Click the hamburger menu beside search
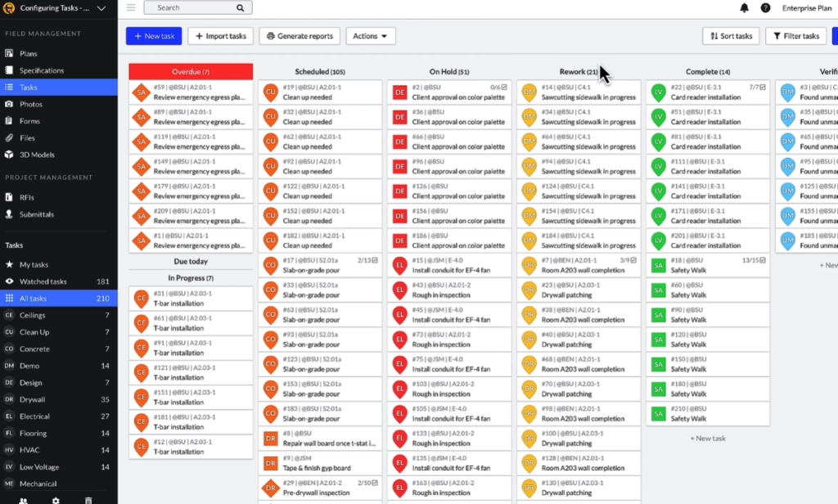 pyautogui.click(x=130, y=7)
